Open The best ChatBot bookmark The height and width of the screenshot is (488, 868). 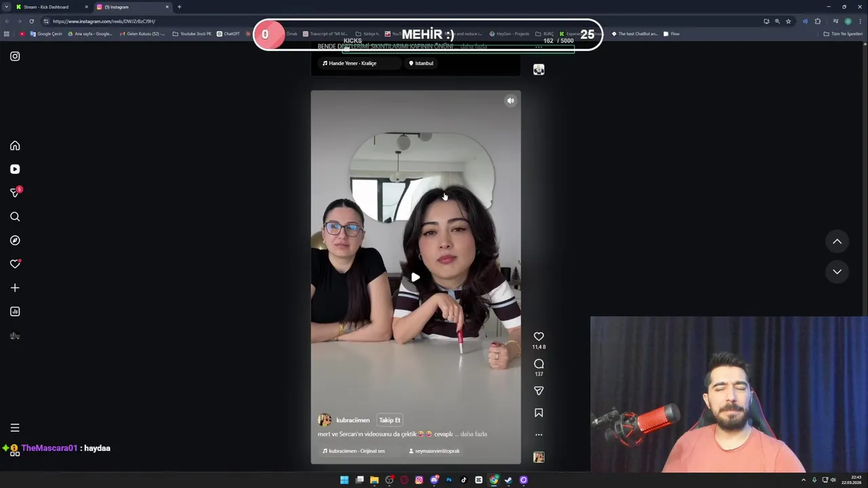(635, 34)
